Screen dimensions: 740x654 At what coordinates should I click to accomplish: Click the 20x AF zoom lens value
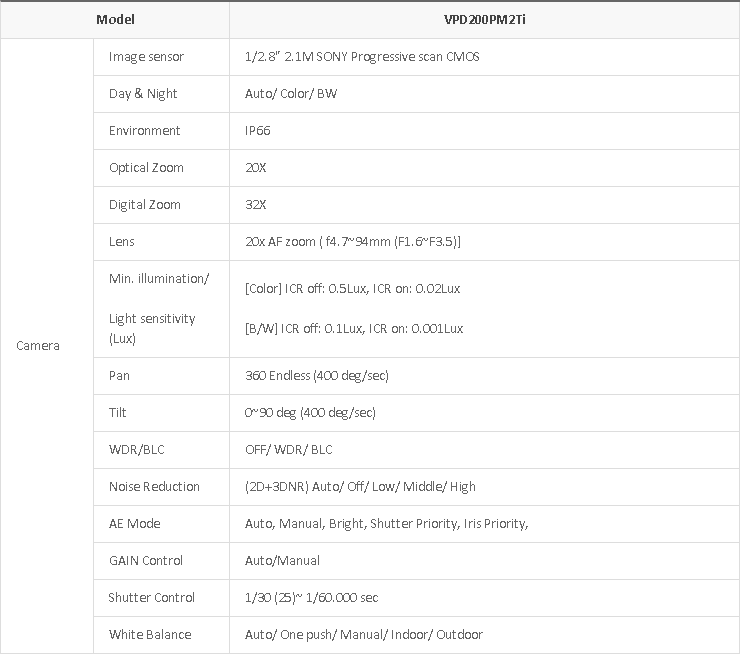tap(352, 242)
